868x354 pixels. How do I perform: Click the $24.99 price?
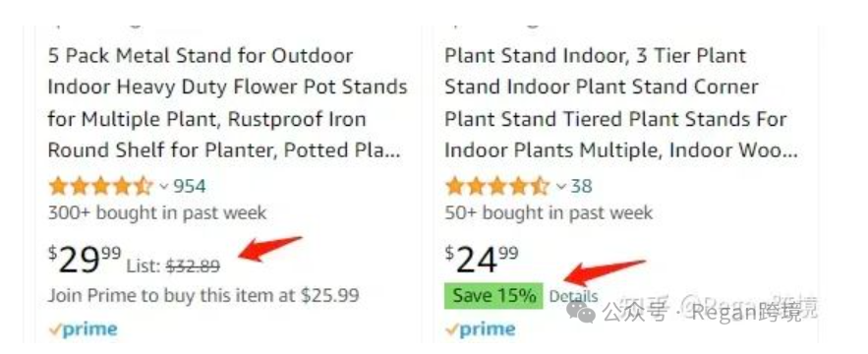coord(482,260)
